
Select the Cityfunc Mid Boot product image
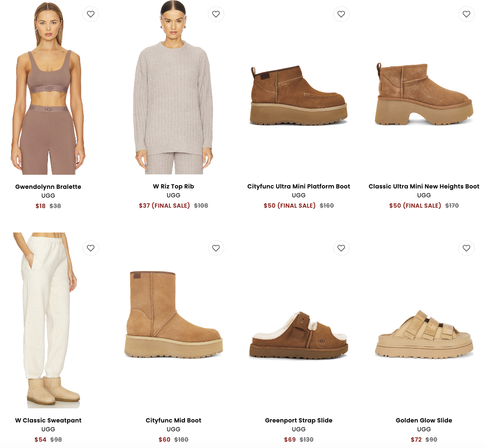[173, 314]
